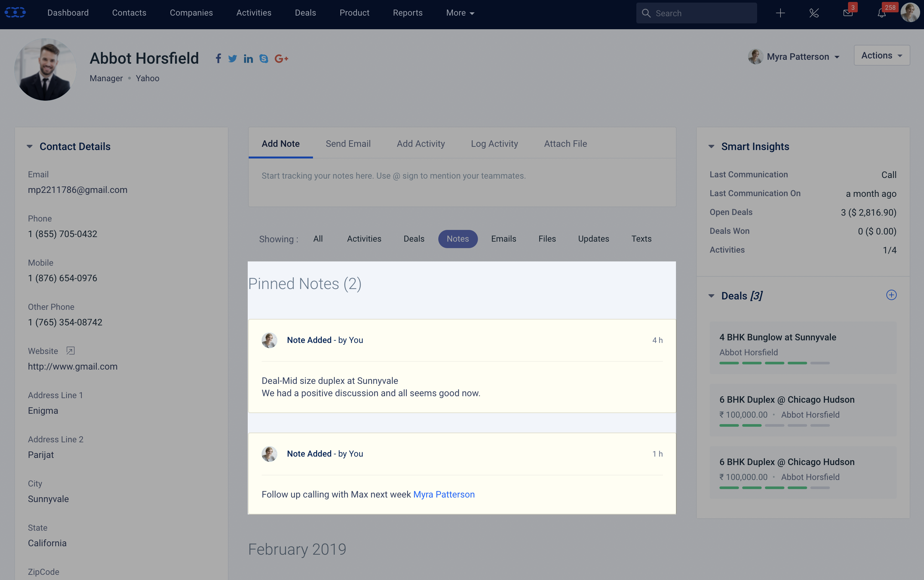Click the Pinned Notes (2) heading

point(305,284)
